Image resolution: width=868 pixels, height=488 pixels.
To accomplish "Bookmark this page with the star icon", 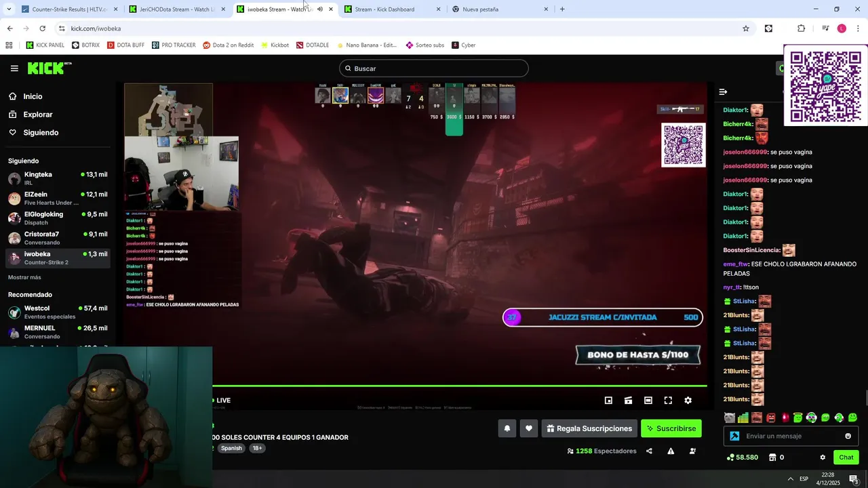I will click(x=746, y=28).
